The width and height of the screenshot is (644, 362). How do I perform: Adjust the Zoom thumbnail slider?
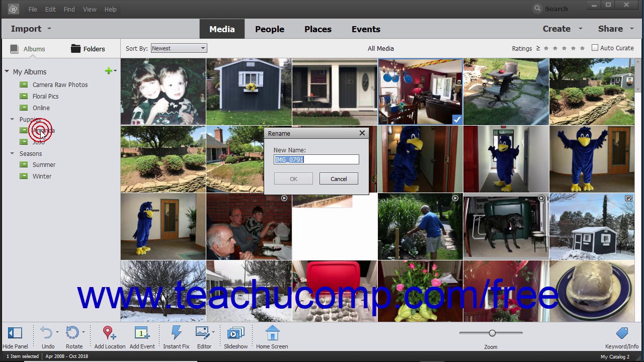[x=492, y=333]
